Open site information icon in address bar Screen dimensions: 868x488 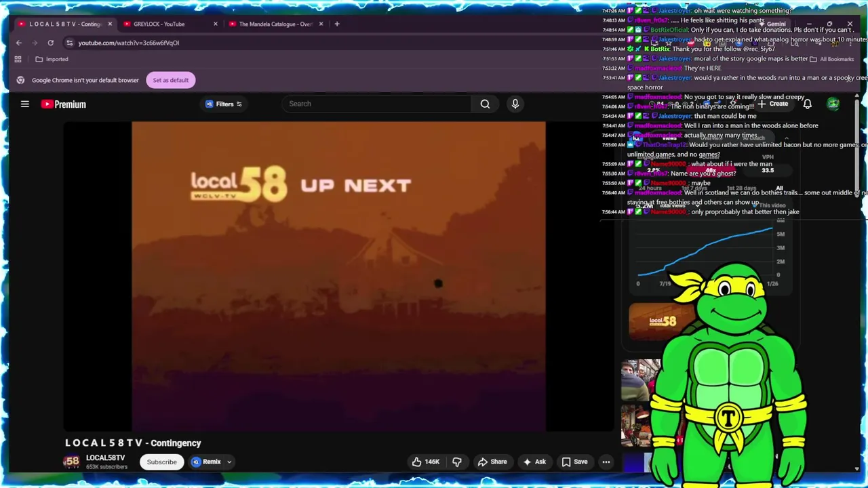click(x=69, y=43)
